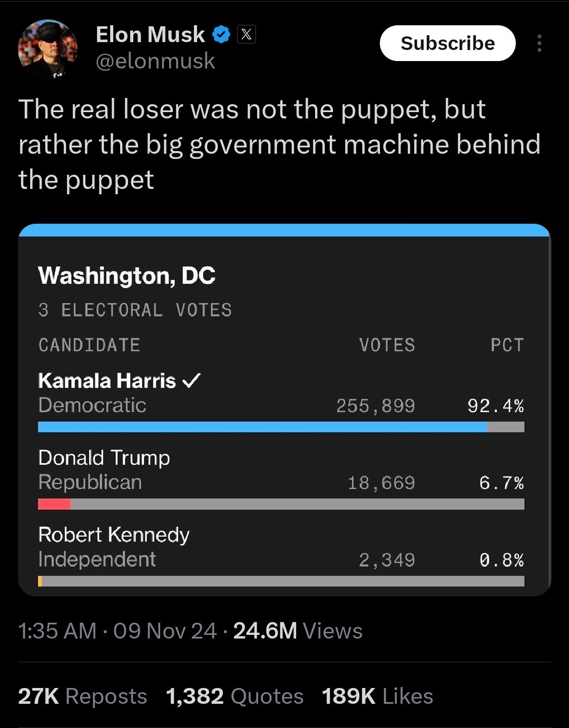
Task: Click the X affiliation badge icon
Action: pyautogui.click(x=246, y=35)
